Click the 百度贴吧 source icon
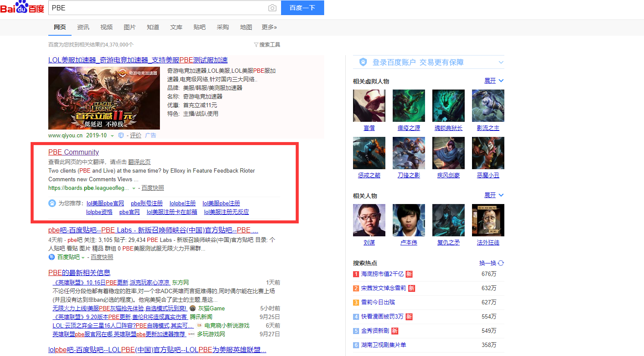The width and height of the screenshot is (644, 356). coord(52,257)
